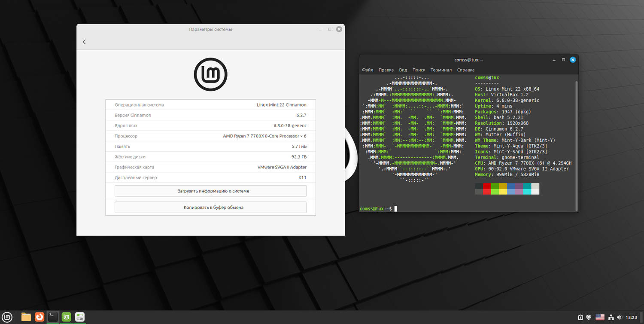Select the kernel value 6.8.0-38-generic in Settings
This screenshot has width=644, height=324.
(290, 125)
